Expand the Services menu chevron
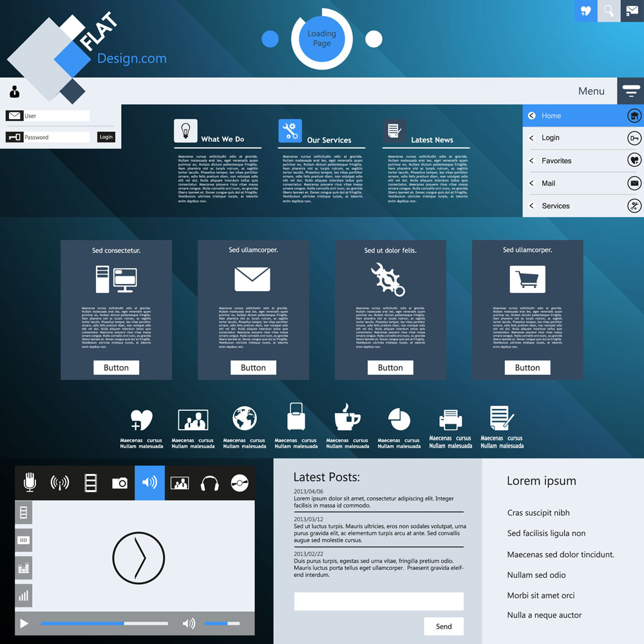The width and height of the screenshot is (644, 644). 532,206
